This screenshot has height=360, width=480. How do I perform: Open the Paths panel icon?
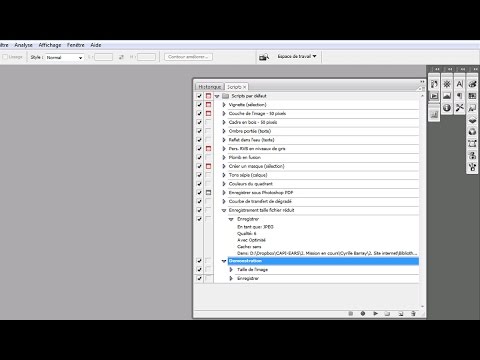click(x=472, y=144)
